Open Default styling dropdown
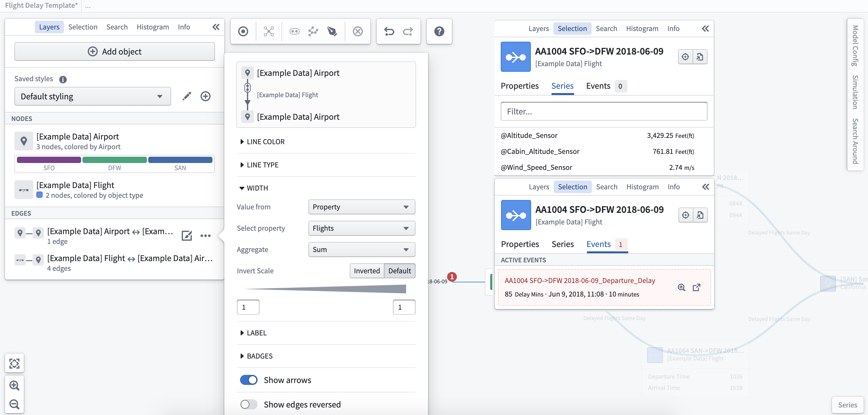 [93, 97]
